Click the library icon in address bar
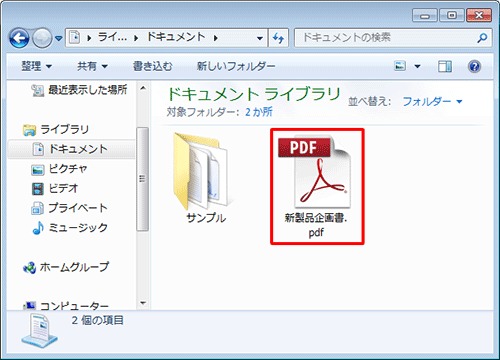 pos(75,38)
